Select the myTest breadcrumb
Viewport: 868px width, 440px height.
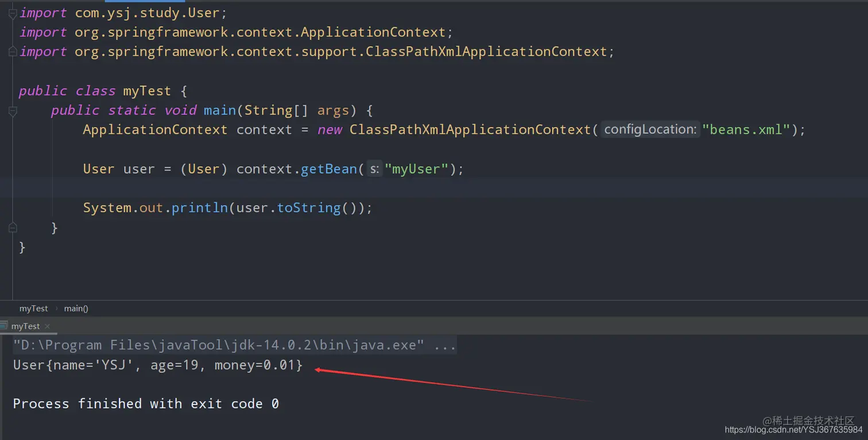point(34,308)
